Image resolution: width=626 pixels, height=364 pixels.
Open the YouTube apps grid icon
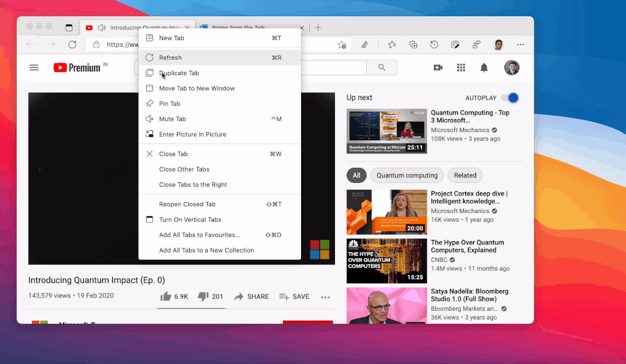tap(460, 67)
